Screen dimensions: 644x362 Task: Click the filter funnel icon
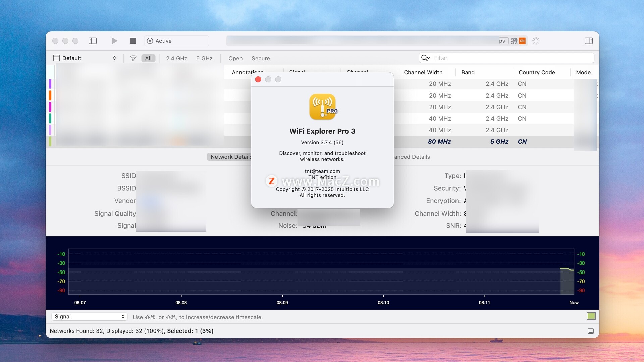click(x=133, y=58)
